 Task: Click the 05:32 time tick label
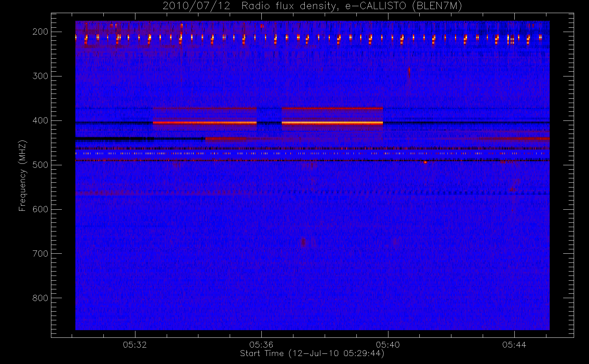pyautogui.click(x=135, y=345)
